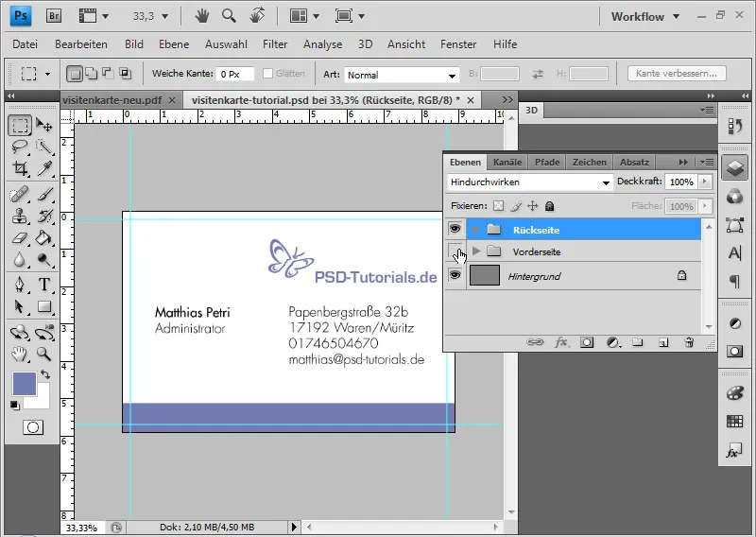Select the Magic Wand tool

44,147
